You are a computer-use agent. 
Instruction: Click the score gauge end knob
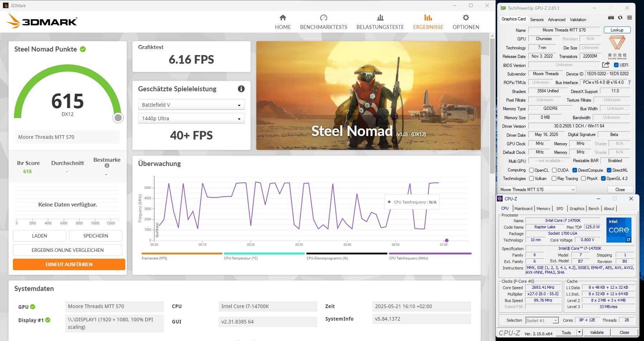coord(118,118)
